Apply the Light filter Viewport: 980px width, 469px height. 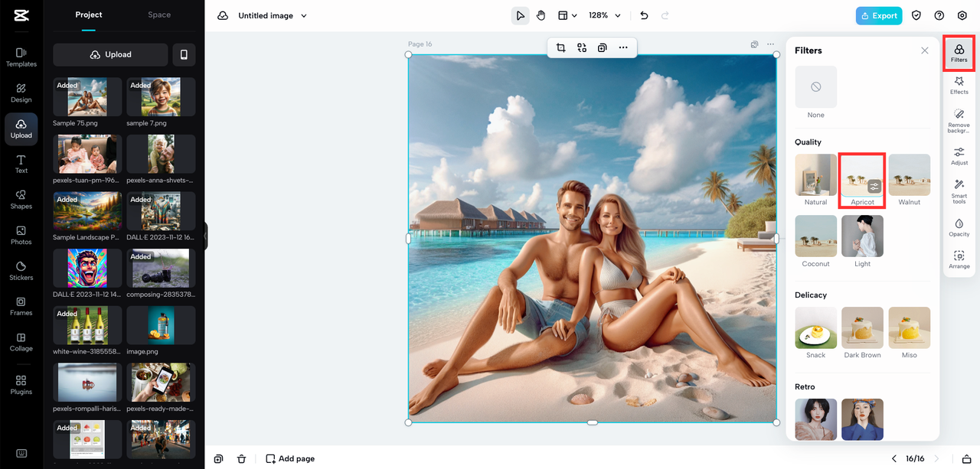pos(863,236)
